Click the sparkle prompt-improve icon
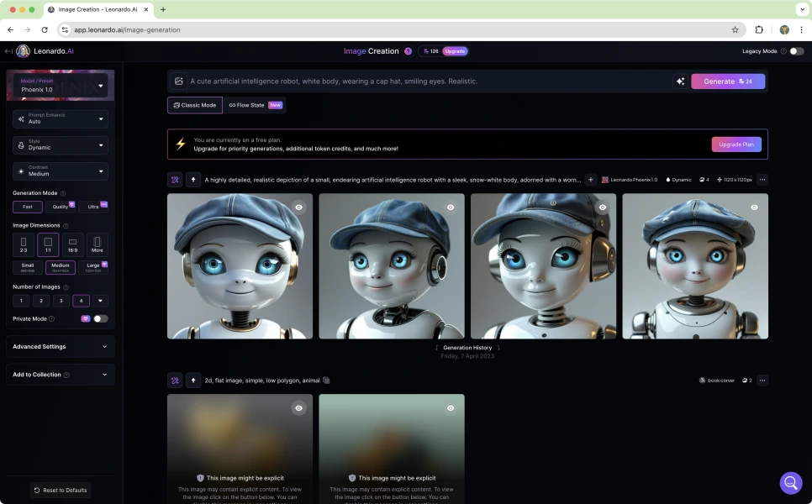This screenshot has height=504, width=812. tap(681, 81)
